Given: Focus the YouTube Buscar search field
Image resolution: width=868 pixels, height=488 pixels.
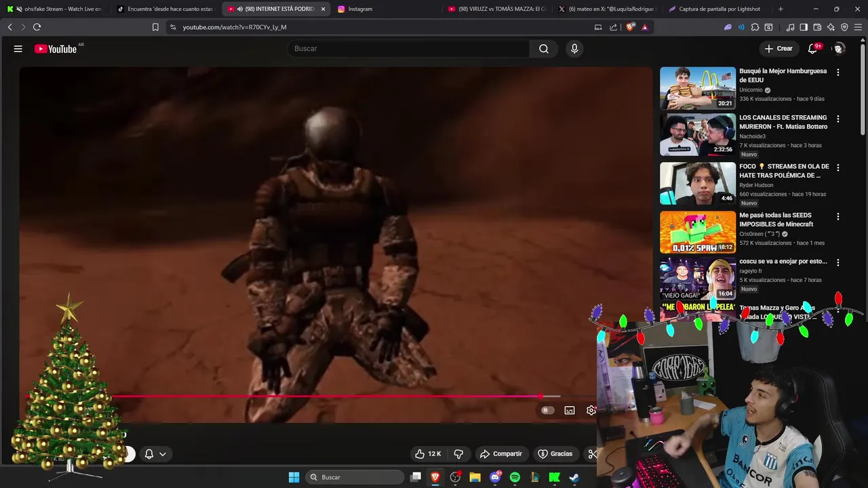Looking at the screenshot, I should [x=409, y=49].
